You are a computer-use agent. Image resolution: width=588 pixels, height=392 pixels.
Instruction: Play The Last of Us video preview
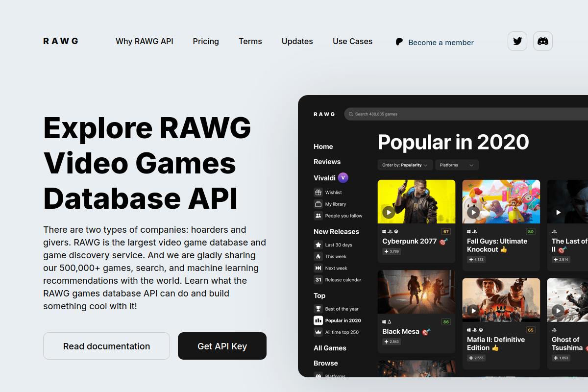click(558, 212)
